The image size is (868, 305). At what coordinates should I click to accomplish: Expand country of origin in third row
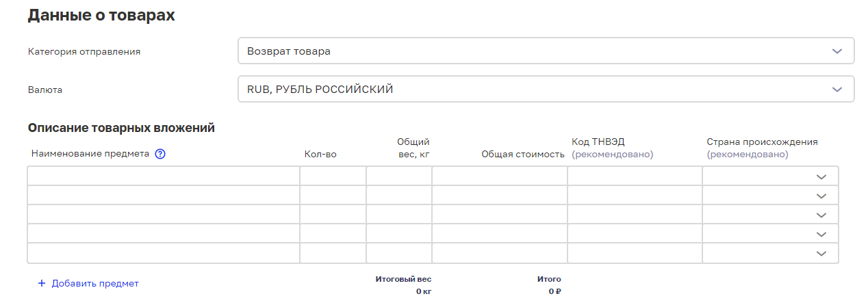(x=821, y=215)
